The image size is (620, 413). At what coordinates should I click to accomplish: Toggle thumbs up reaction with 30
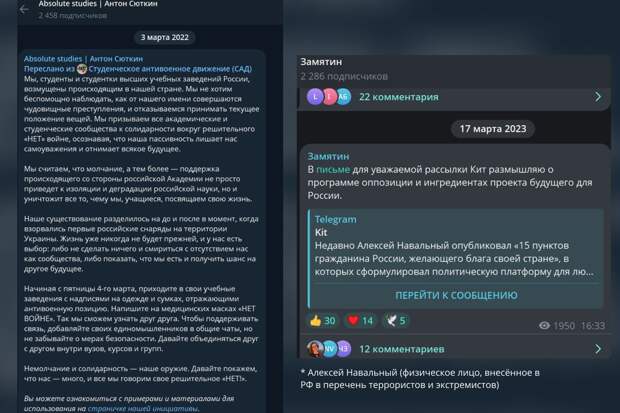click(323, 321)
